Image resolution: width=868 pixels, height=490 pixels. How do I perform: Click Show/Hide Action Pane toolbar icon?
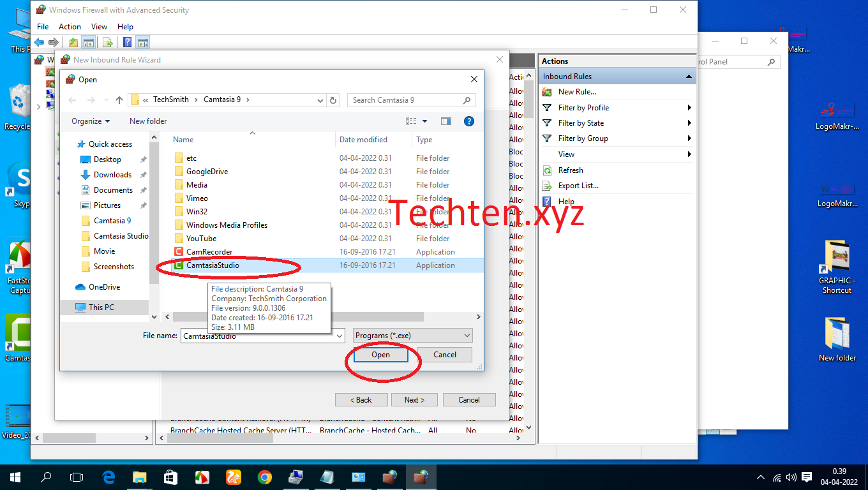click(142, 43)
